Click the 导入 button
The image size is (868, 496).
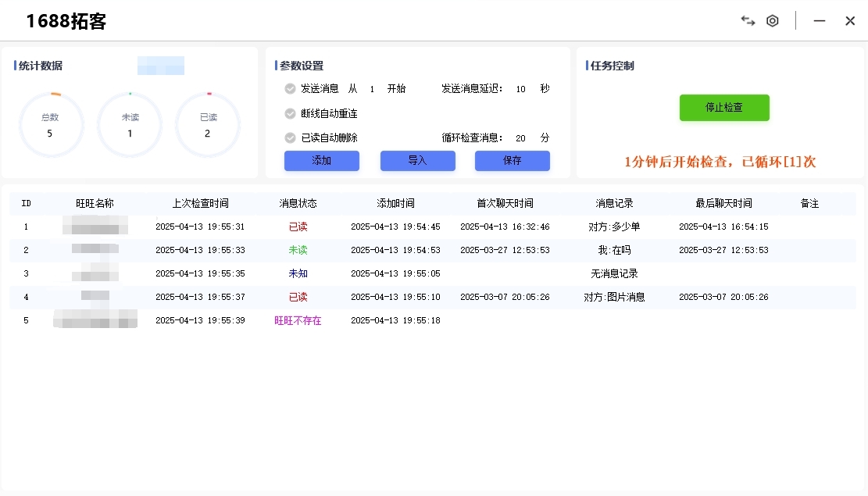pos(417,161)
